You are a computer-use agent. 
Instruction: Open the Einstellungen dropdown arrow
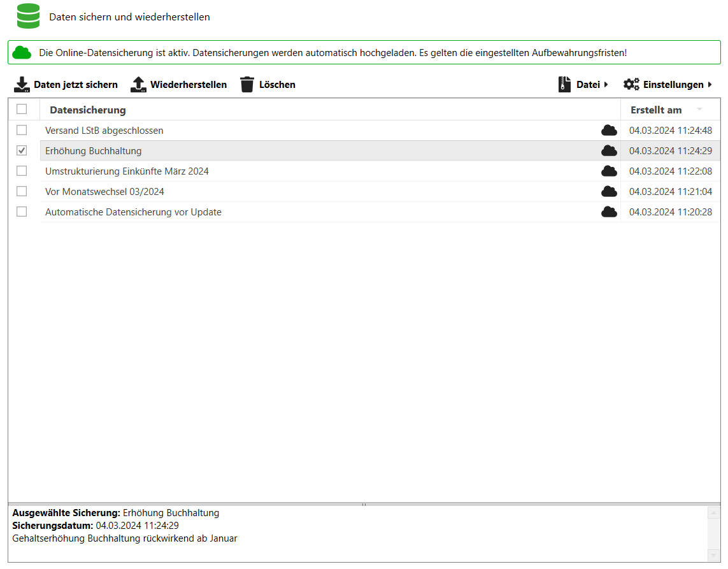tap(710, 85)
